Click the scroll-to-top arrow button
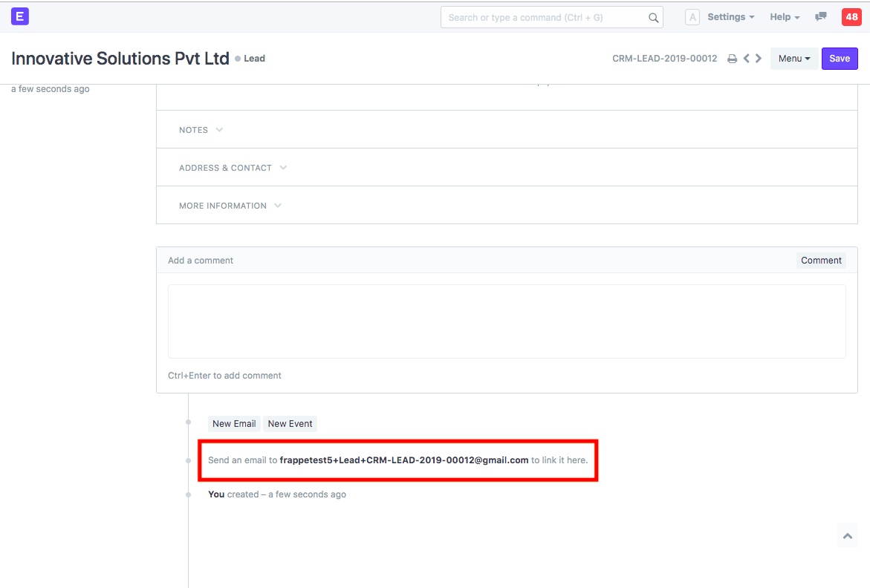This screenshot has width=870, height=588. point(847,535)
